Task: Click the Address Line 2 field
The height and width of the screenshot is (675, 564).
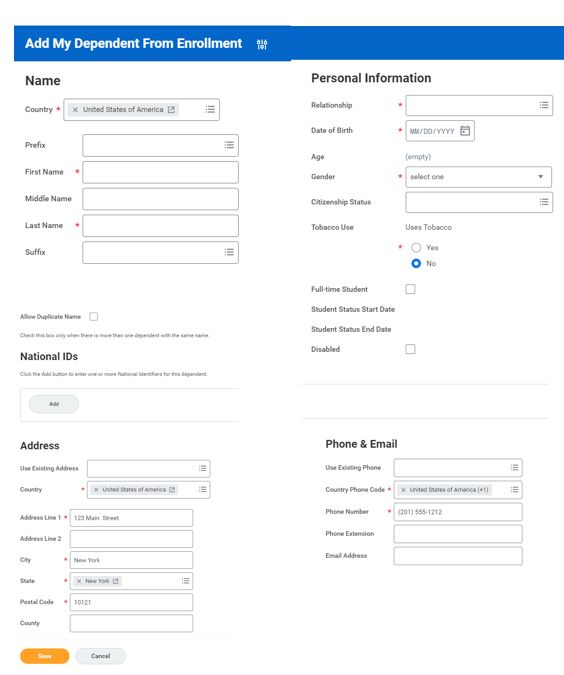Action: pos(131,539)
